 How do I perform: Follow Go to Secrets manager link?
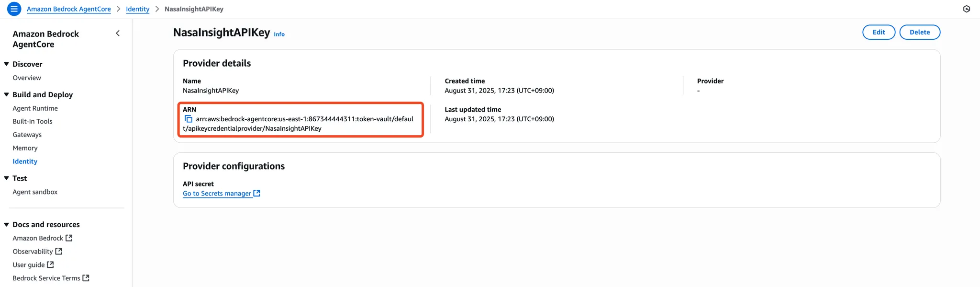pos(217,194)
